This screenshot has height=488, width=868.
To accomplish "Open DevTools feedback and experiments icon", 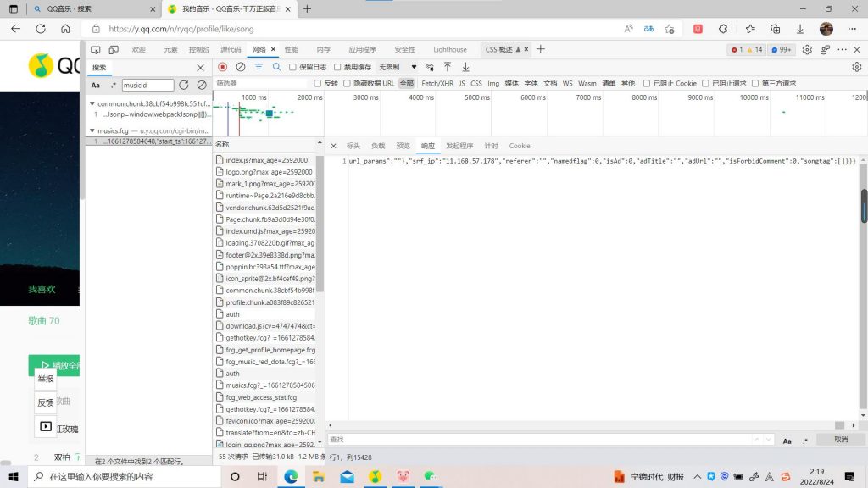I will pos(825,50).
